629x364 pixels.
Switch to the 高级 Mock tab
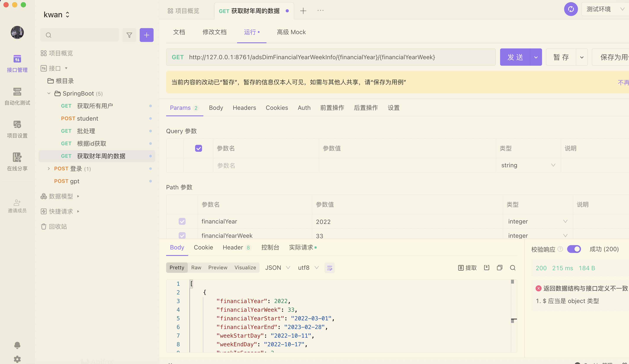tap(291, 32)
